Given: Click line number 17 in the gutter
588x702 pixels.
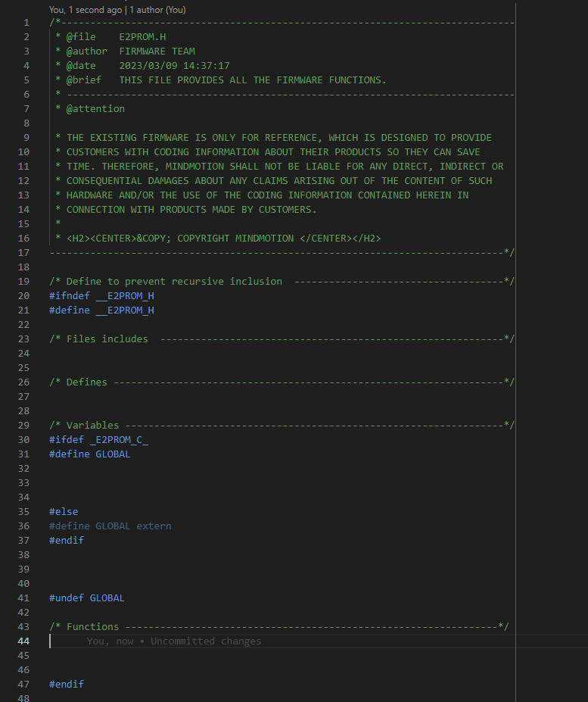Looking at the screenshot, I should [23, 252].
